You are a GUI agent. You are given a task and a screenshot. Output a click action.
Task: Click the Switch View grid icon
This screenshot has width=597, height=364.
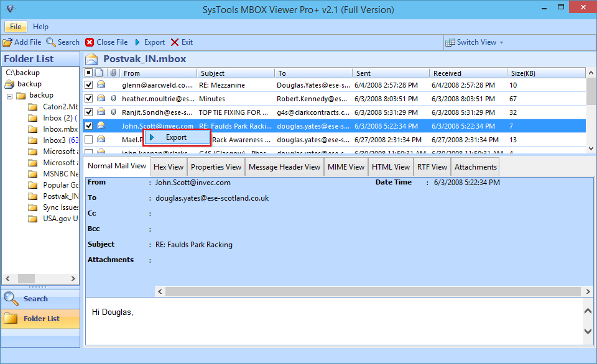pos(450,42)
